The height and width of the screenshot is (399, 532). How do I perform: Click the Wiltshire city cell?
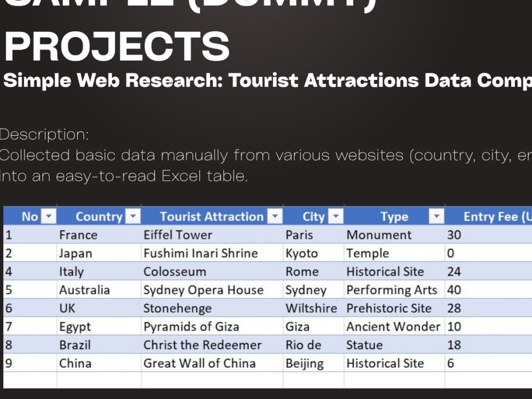point(313,308)
